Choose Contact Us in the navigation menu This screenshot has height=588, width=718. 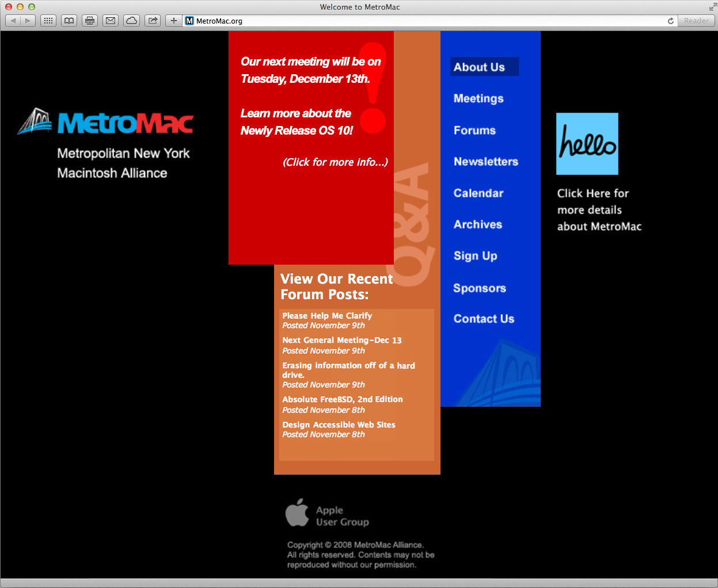coord(484,319)
